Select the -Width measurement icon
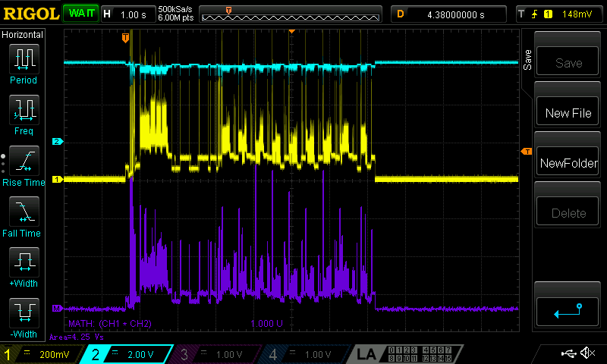Image resolution: width=607 pixels, height=364 pixels. (x=24, y=313)
